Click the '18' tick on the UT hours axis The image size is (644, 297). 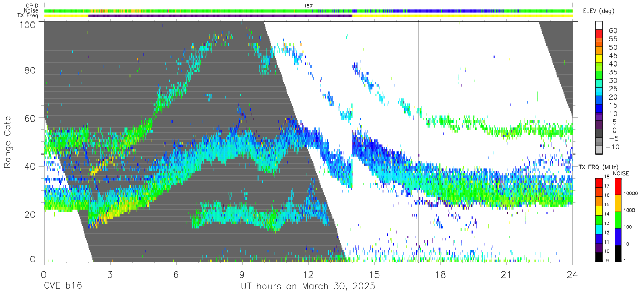coord(441,274)
